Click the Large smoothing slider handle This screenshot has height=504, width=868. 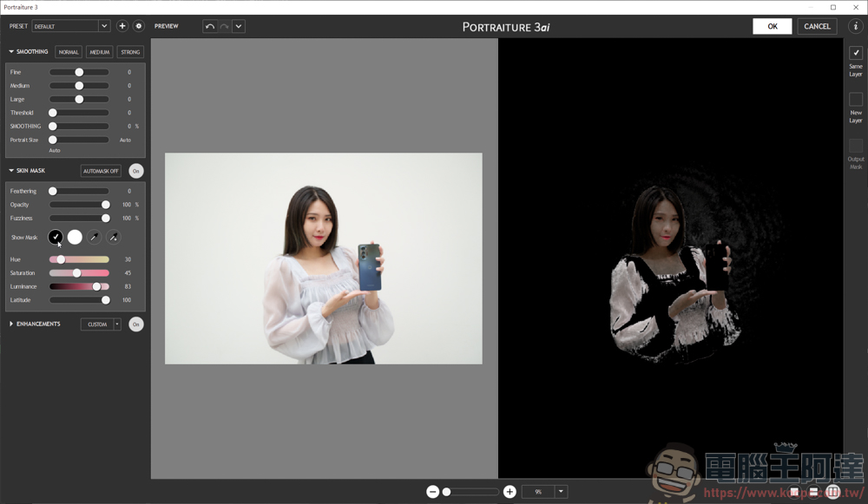[x=79, y=99]
